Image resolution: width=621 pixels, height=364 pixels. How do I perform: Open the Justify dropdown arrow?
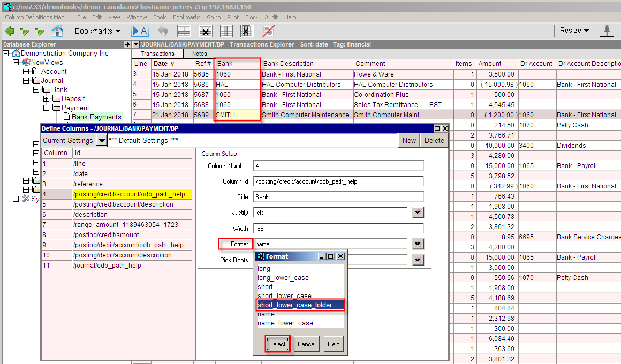418,213
